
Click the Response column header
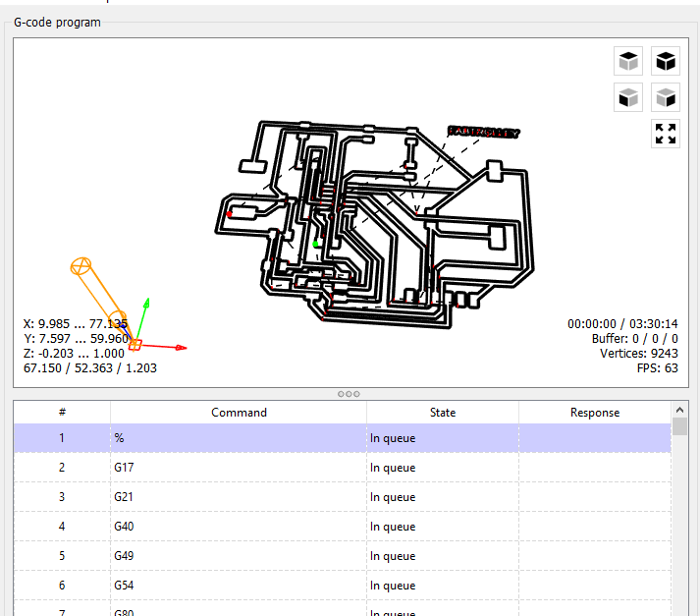point(595,413)
